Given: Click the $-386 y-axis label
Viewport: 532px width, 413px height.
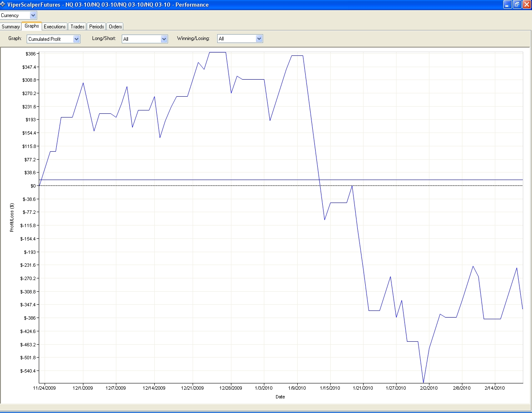Looking at the screenshot, I should tap(30, 318).
